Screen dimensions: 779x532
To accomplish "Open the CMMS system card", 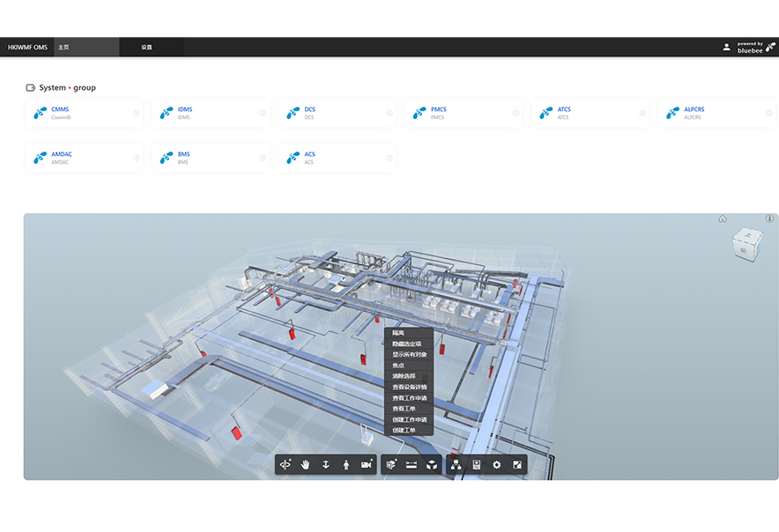I will coord(85,113).
